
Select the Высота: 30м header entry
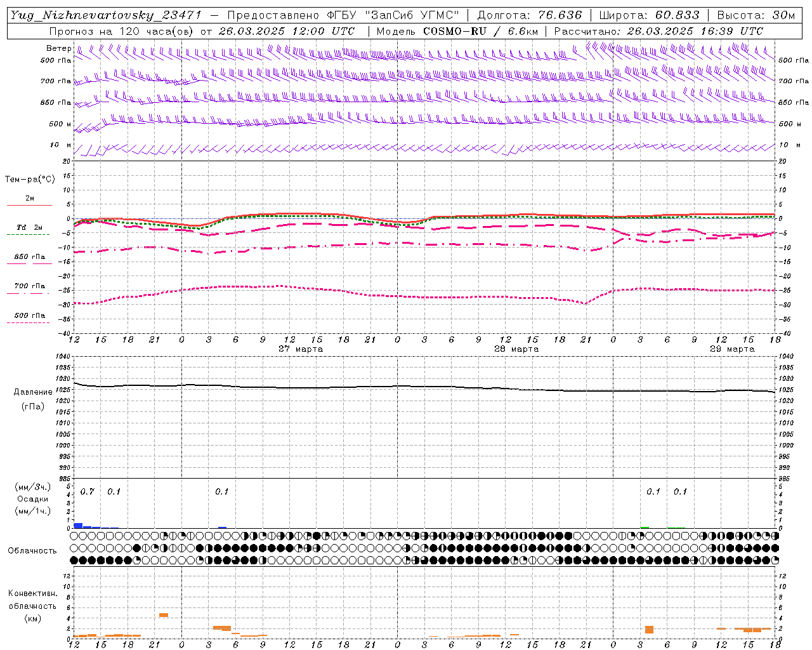[756, 15]
